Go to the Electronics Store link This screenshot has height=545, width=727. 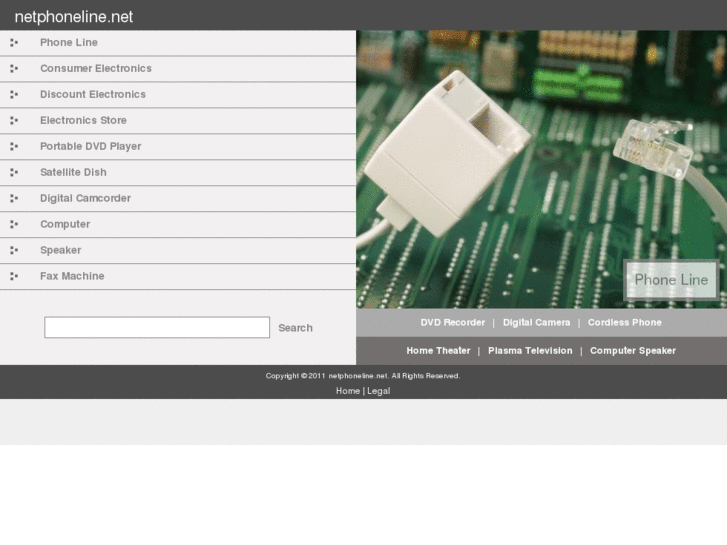click(x=83, y=121)
